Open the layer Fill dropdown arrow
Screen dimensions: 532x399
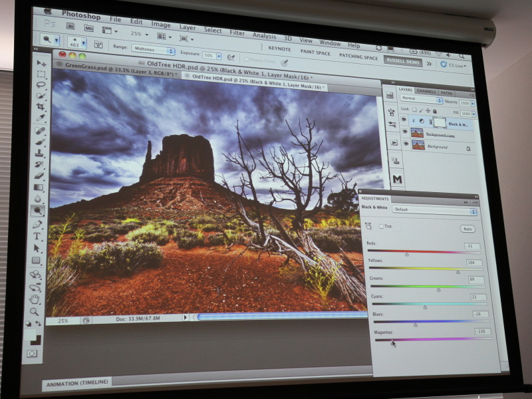pyautogui.click(x=473, y=114)
